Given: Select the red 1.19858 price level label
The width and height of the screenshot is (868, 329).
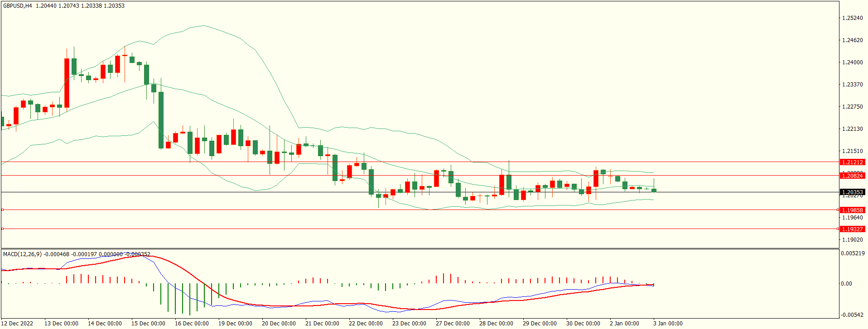Looking at the screenshot, I should click(852, 210).
